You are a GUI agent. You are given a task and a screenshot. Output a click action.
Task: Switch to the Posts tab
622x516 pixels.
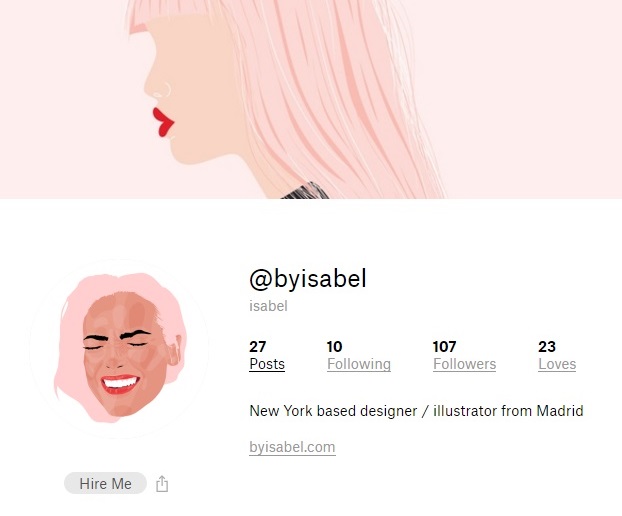coord(267,364)
